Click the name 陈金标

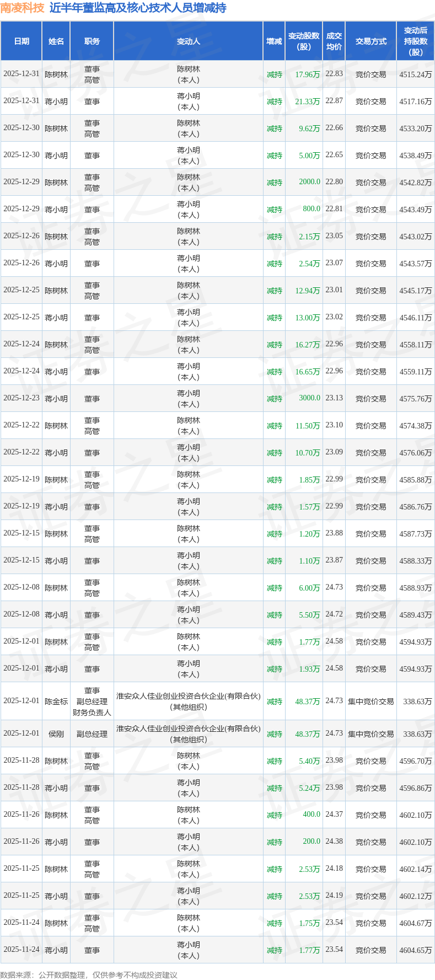(x=56, y=701)
